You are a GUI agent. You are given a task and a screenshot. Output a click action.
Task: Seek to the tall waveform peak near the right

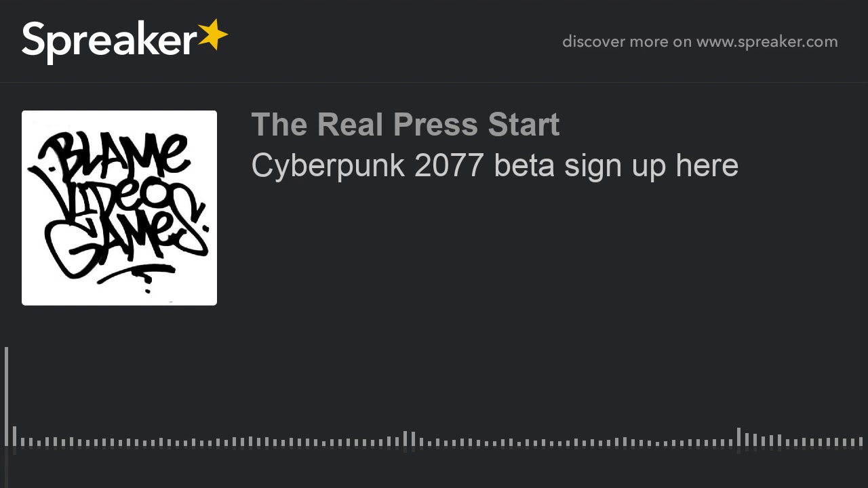[x=738, y=436]
